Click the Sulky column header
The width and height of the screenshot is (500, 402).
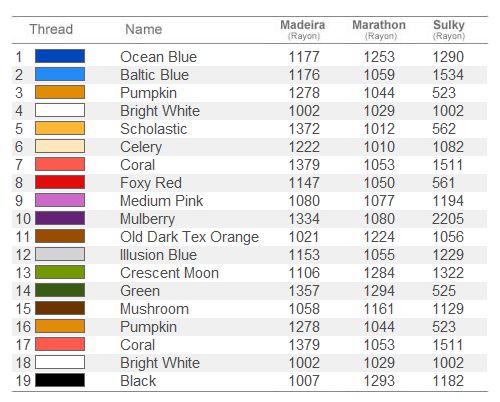tap(449, 29)
